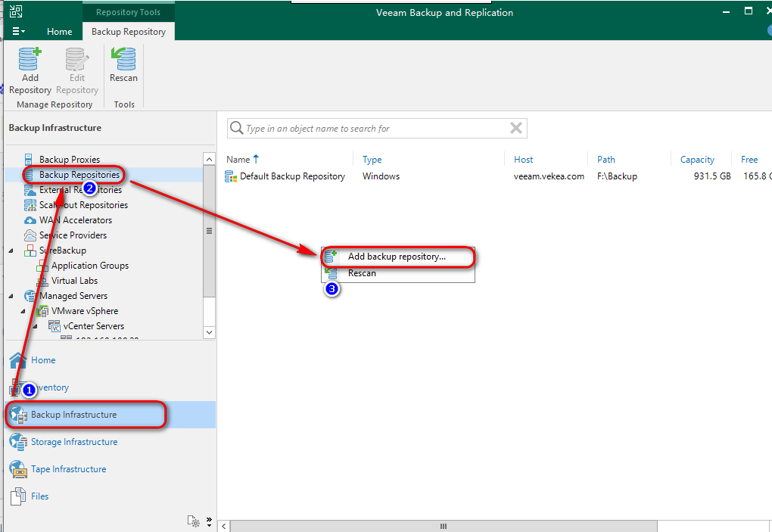The width and height of the screenshot is (772, 532).
Task: Sort by the Host column header
Action: pyautogui.click(x=523, y=160)
